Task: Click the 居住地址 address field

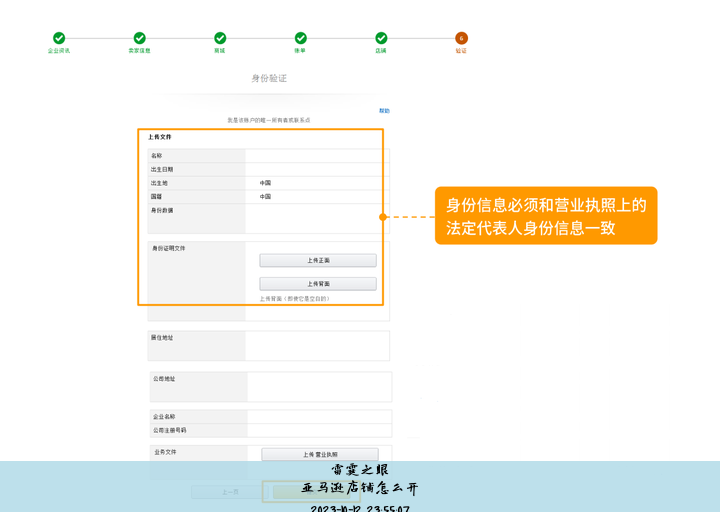Action: [317, 346]
